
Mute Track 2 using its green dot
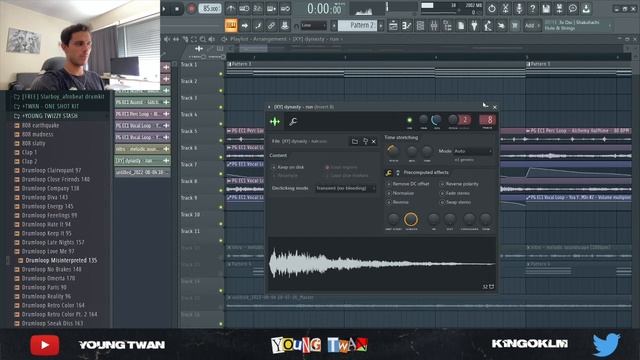click(x=221, y=90)
